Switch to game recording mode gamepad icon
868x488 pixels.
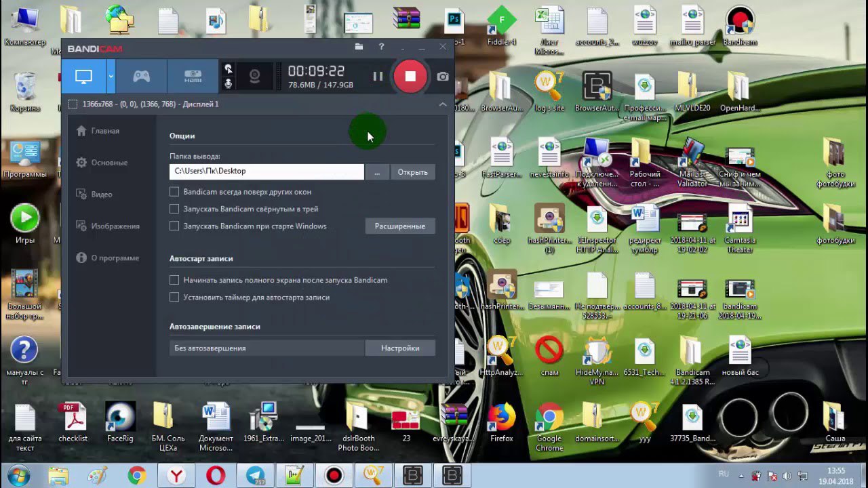[141, 77]
